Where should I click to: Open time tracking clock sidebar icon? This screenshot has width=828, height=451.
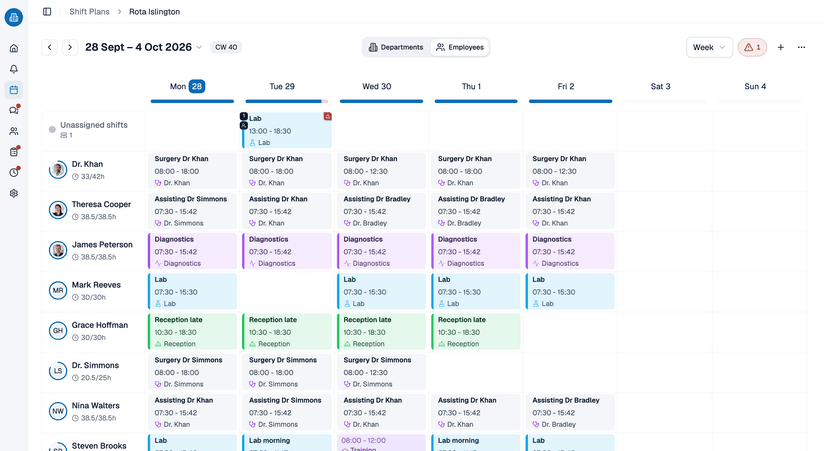pyautogui.click(x=14, y=172)
